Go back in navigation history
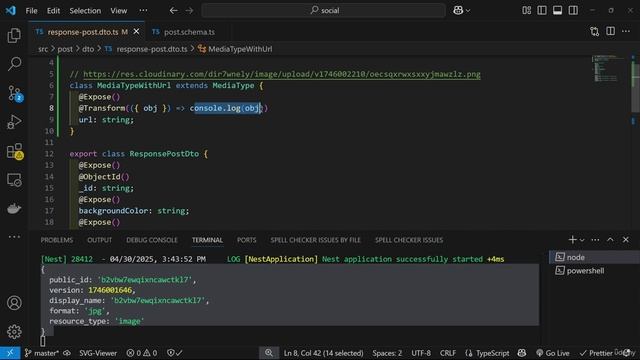This screenshot has height=360, width=640. coord(173,11)
